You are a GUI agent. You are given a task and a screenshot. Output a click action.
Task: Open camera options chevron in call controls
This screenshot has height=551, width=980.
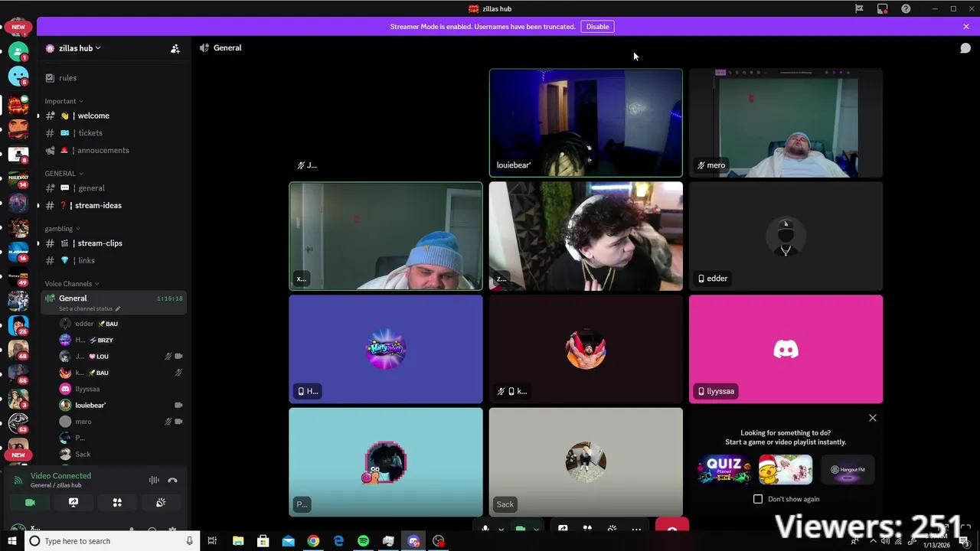[536, 529]
